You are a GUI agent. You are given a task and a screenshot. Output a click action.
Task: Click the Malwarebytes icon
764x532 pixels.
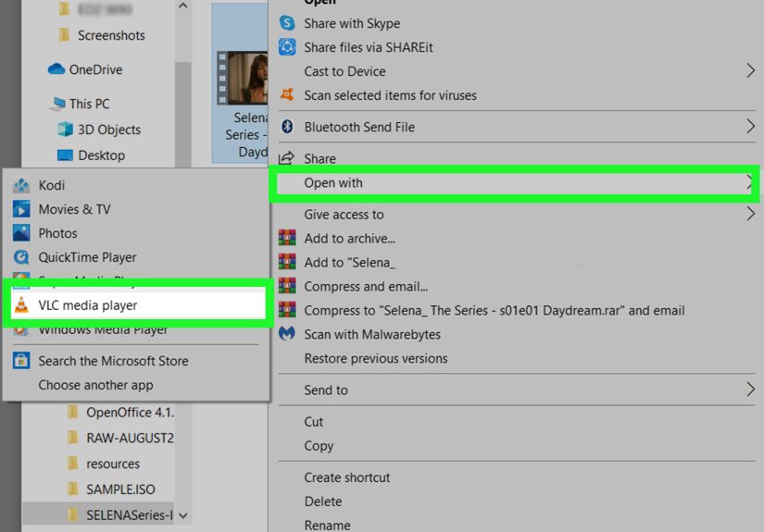click(287, 333)
